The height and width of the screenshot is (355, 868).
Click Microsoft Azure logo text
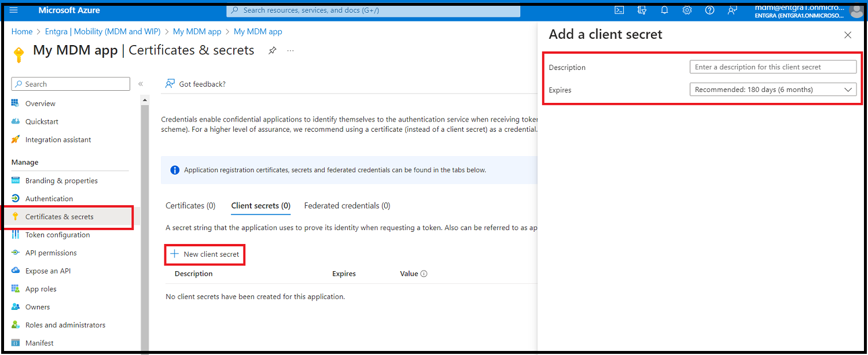(69, 10)
